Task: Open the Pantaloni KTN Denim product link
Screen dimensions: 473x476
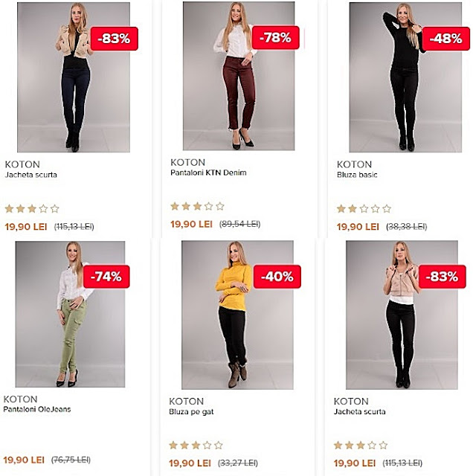Action: [208, 173]
